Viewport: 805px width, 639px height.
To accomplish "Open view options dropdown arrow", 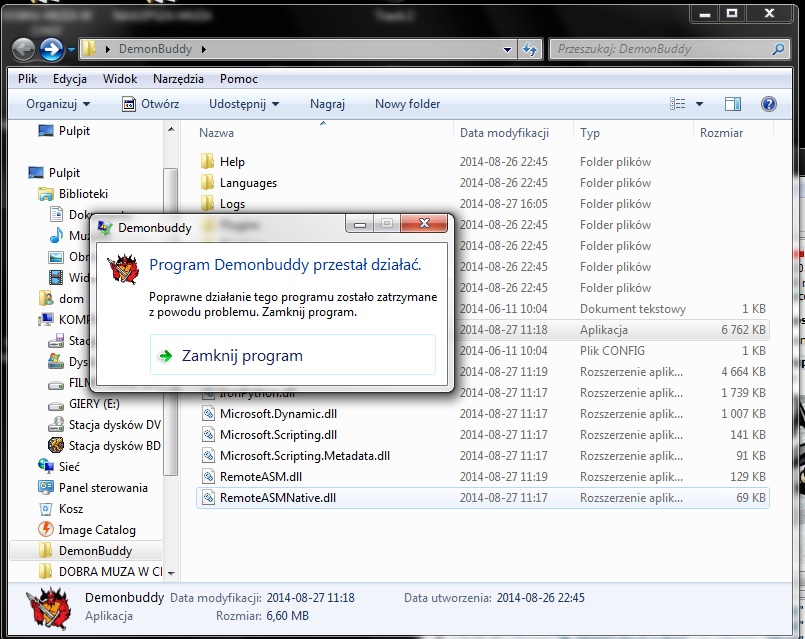I will point(699,104).
